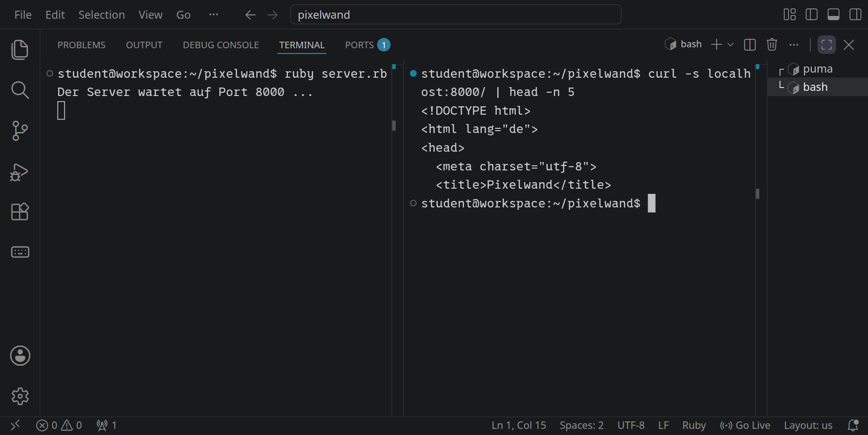Customize layout icon in title bar
This screenshot has height=435, width=868.
click(x=790, y=15)
